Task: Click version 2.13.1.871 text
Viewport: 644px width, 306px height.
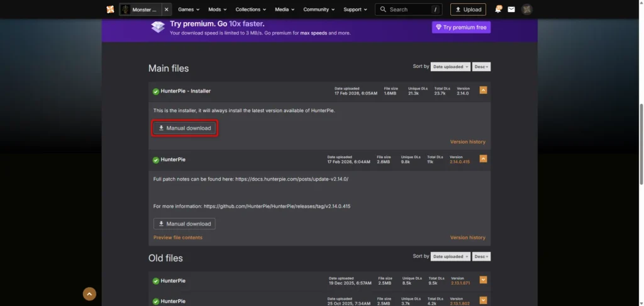Action: click(x=460, y=283)
